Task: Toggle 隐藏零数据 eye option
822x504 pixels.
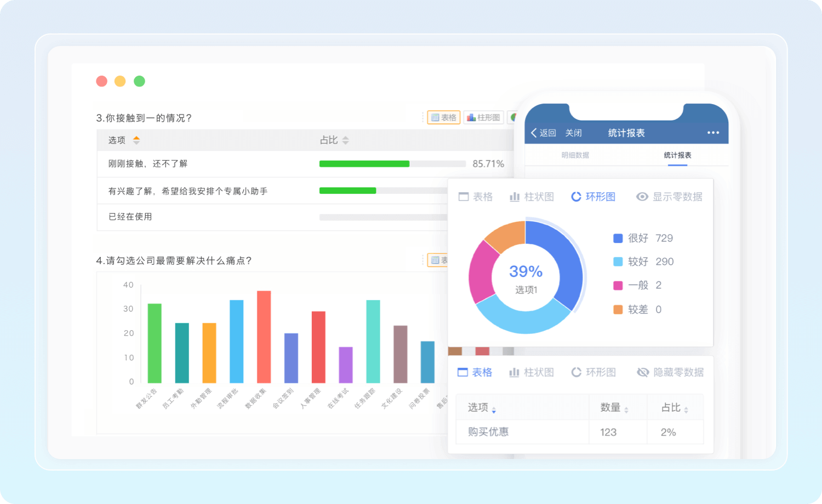Action: (670, 373)
